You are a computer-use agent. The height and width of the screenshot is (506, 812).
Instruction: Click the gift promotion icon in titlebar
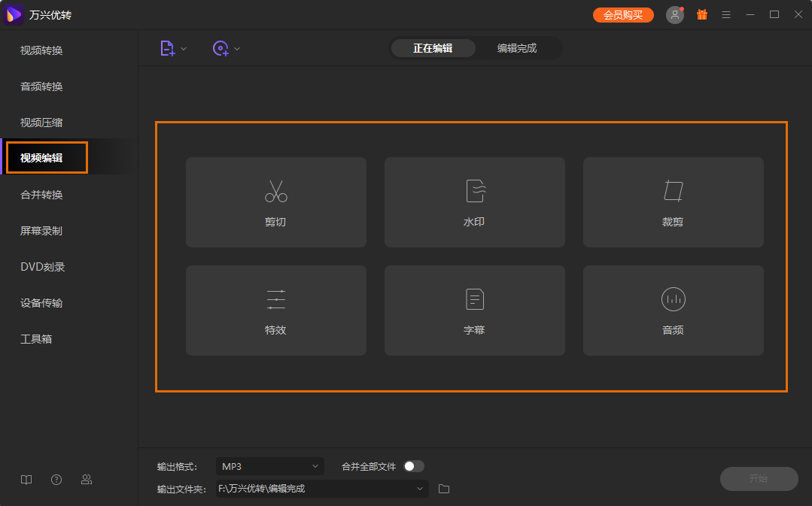[701, 14]
